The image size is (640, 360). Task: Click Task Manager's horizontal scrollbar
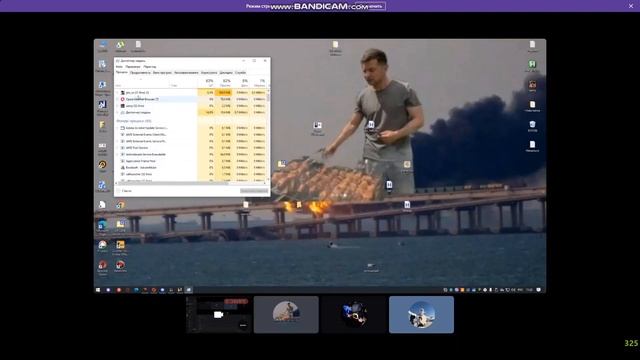(x=191, y=183)
